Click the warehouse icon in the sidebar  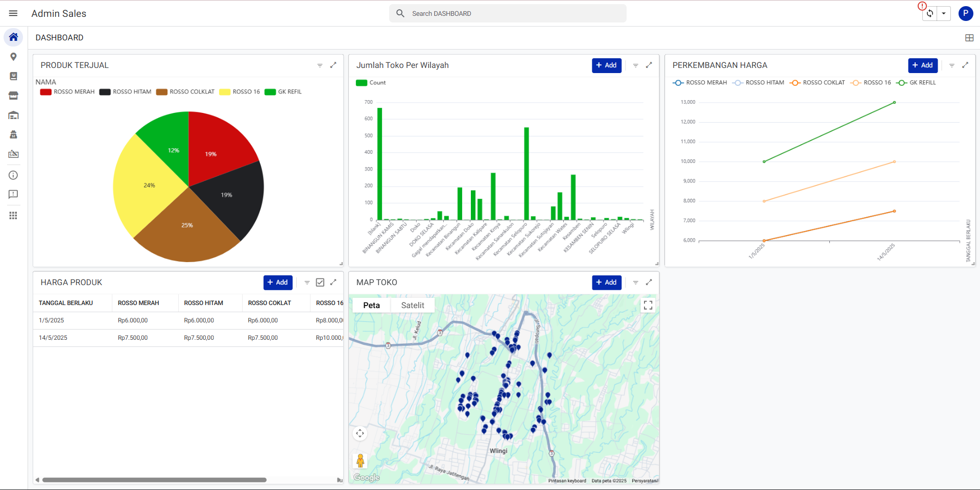point(13,115)
